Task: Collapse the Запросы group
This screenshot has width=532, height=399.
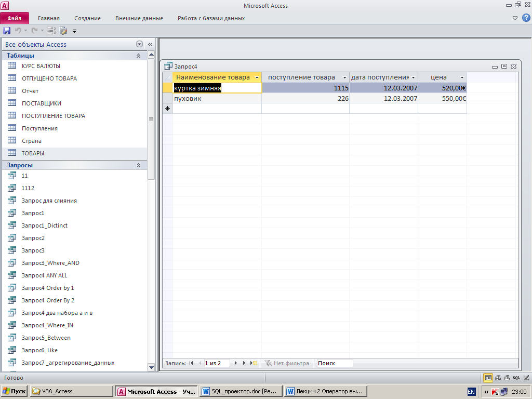Action: tap(138, 165)
